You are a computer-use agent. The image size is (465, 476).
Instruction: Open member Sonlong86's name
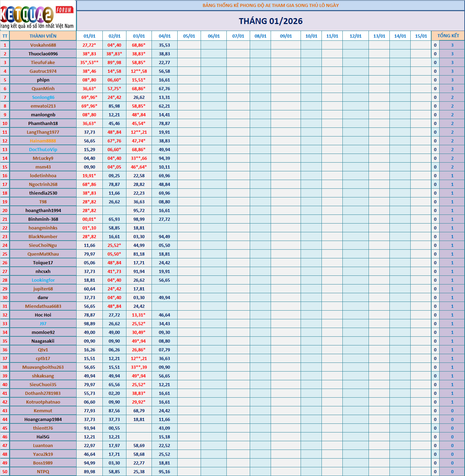tap(43, 97)
